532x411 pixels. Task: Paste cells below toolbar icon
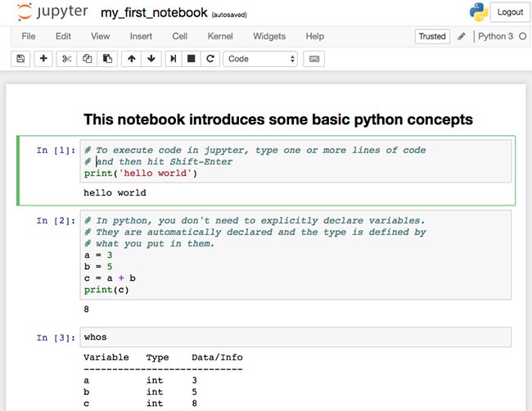click(107, 59)
